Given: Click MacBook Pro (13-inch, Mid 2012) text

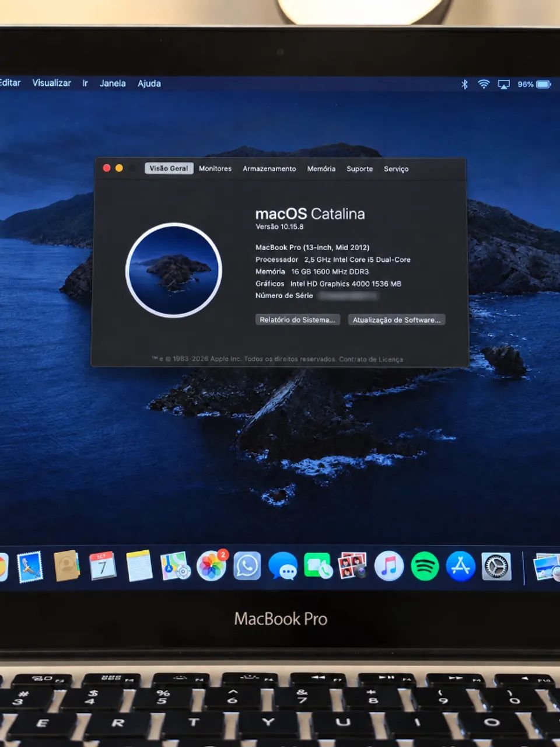Looking at the screenshot, I should [313, 247].
